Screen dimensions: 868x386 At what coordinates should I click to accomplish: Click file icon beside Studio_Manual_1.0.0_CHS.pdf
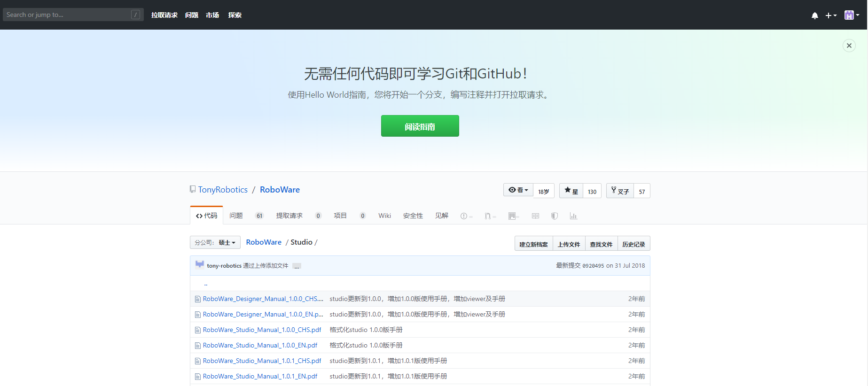198,330
